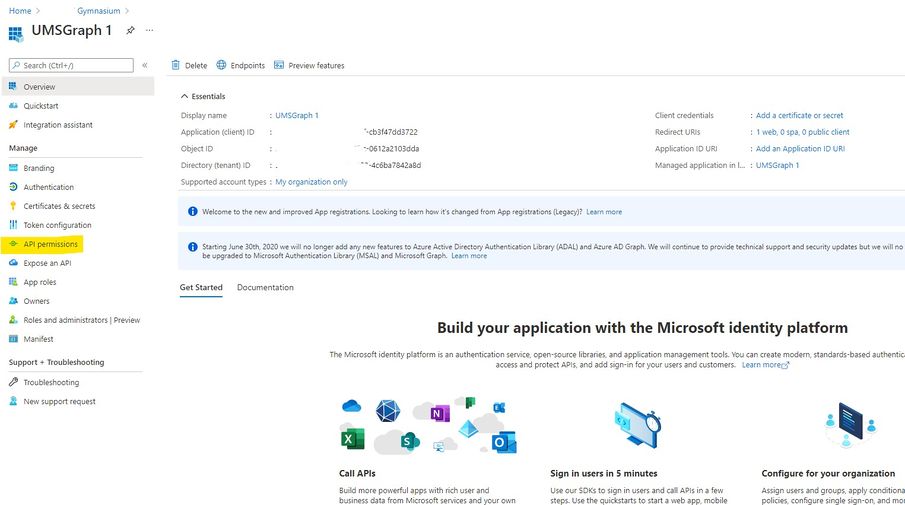905x505 pixels.
Task: Click the Delete trash icon in the toolbar
Action: (x=176, y=65)
